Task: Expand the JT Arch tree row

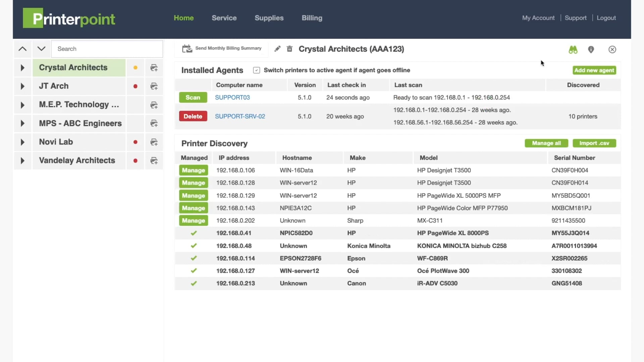Action: [x=22, y=86]
